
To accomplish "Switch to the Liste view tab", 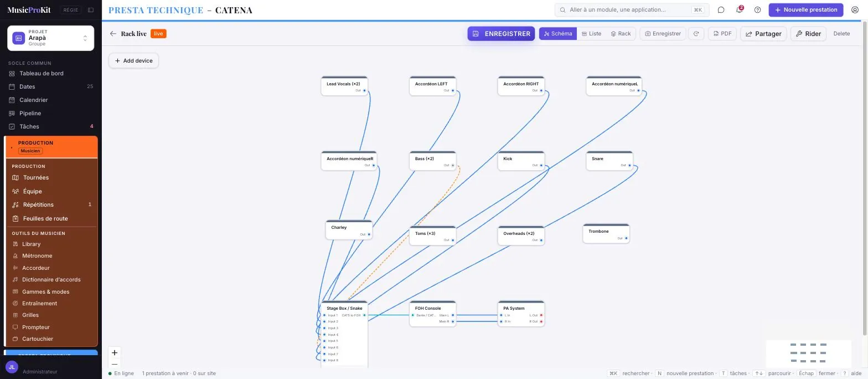I will (x=591, y=34).
